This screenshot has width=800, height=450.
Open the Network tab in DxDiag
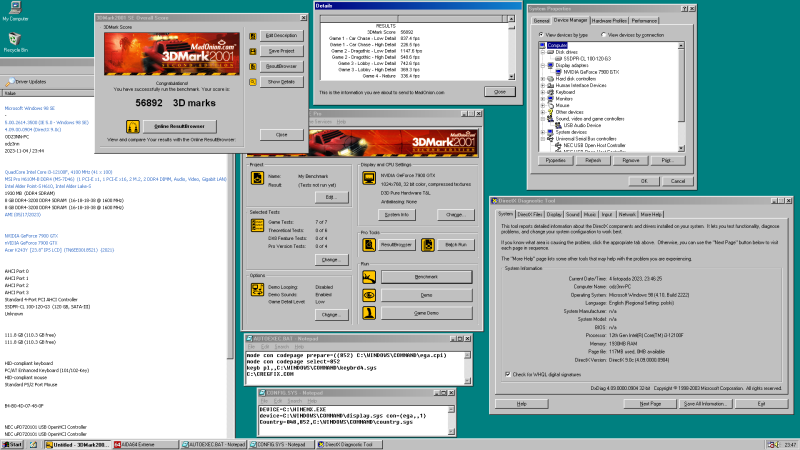click(x=627, y=215)
